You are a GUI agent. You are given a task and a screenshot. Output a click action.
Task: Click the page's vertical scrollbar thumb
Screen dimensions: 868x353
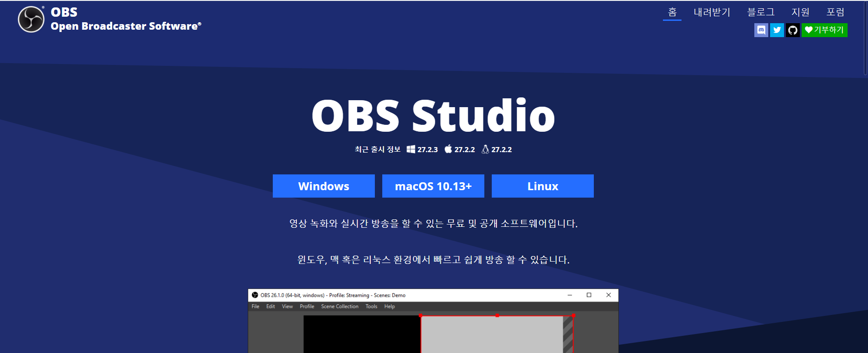coord(865,37)
